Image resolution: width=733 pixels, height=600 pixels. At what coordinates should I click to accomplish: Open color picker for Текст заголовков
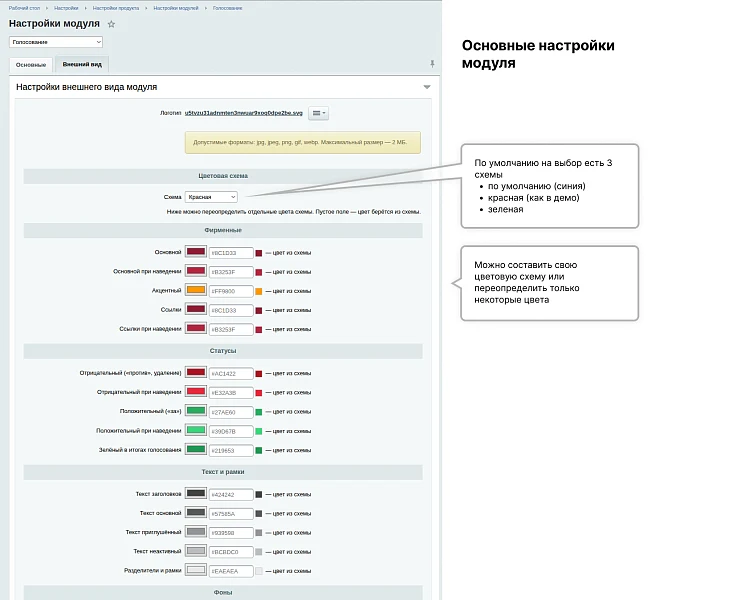196,494
